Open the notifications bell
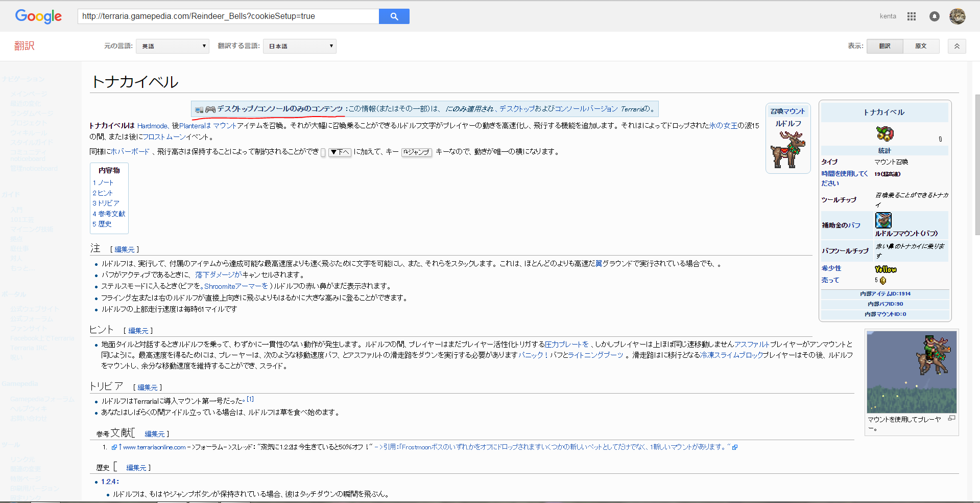980x503 pixels. point(934,16)
